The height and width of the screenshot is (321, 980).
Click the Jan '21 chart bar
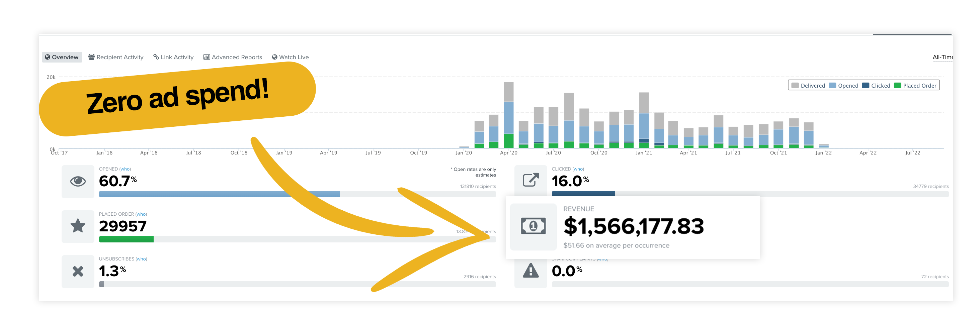[644, 120]
